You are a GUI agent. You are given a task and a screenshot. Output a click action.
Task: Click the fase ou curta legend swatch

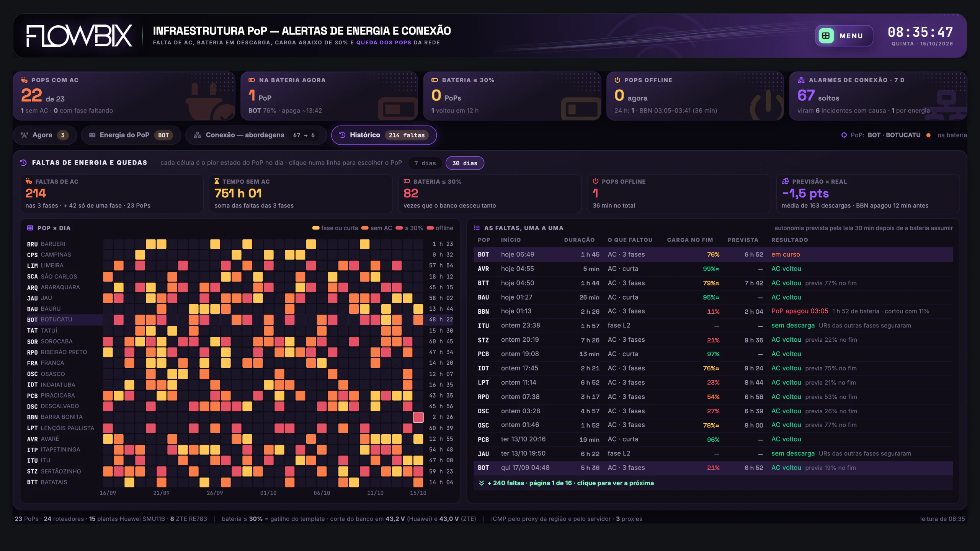[x=316, y=228]
